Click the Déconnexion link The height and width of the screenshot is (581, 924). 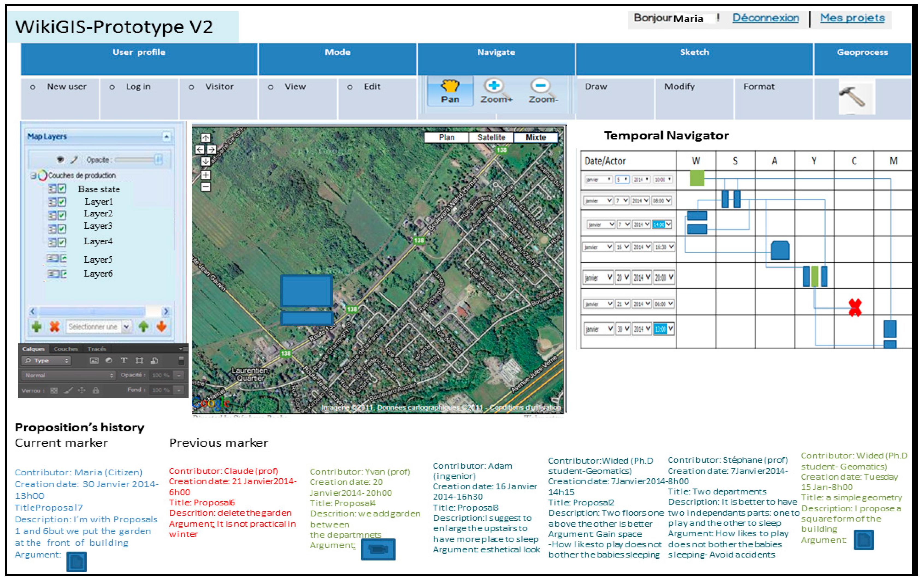pyautogui.click(x=765, y=18)
